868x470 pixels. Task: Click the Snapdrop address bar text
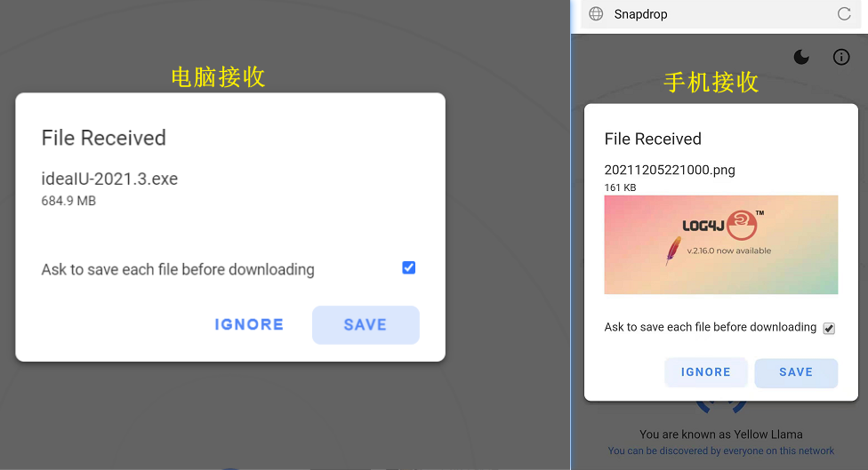click(640, 14)
